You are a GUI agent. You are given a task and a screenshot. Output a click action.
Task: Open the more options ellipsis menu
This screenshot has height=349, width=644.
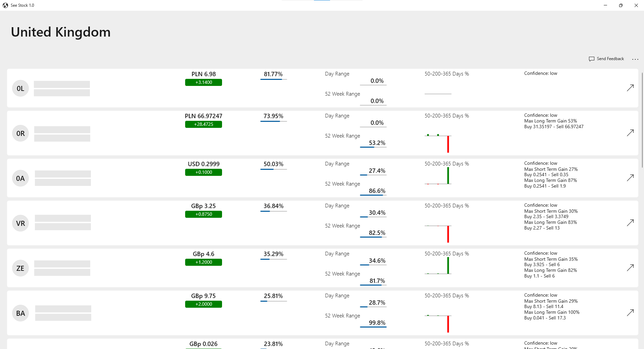[x=635, y=59]
